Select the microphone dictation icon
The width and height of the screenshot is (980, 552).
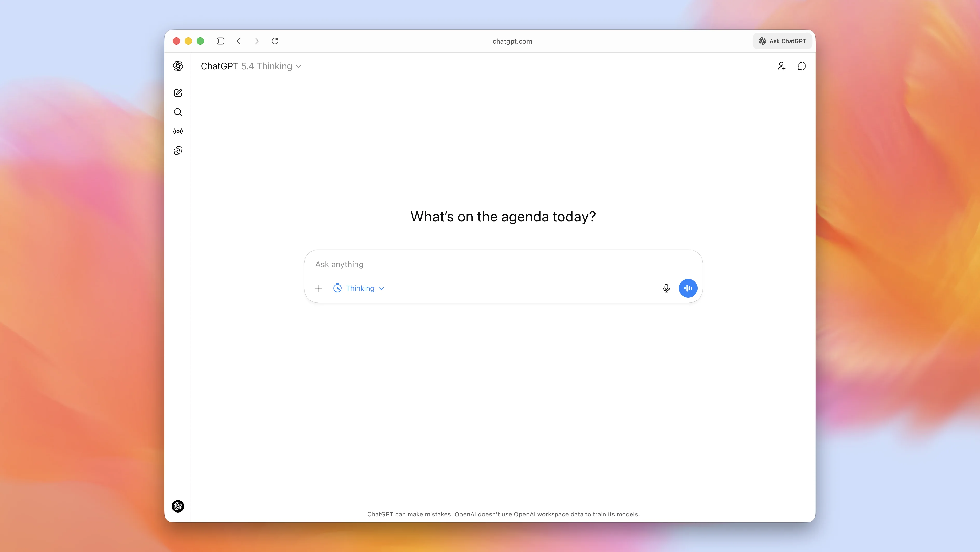(x=666, y=288)
